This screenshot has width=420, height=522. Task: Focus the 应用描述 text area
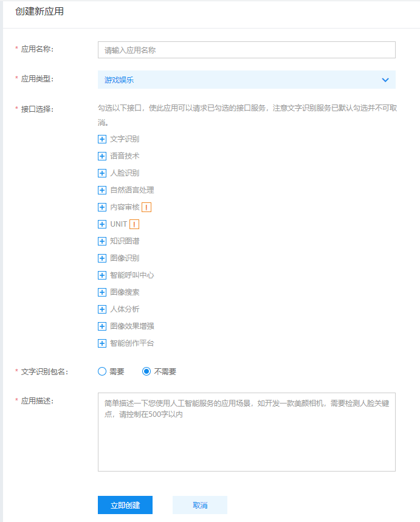tap(247, 432)
